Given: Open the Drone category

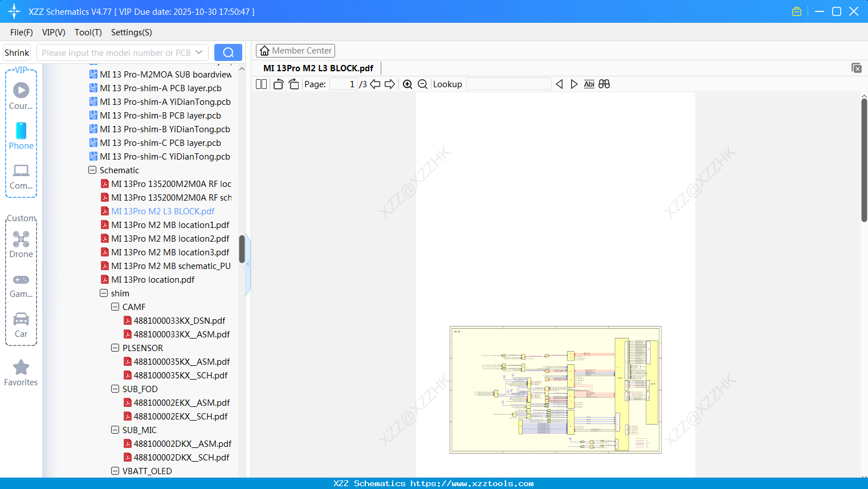Looking at the screenshot, I should [21, 244].
